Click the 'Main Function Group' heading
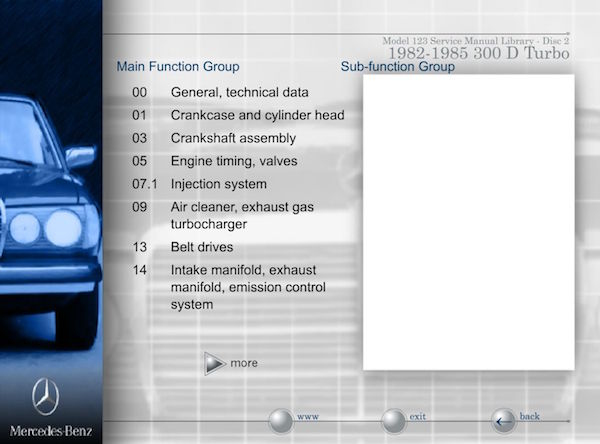 point(178,66)
